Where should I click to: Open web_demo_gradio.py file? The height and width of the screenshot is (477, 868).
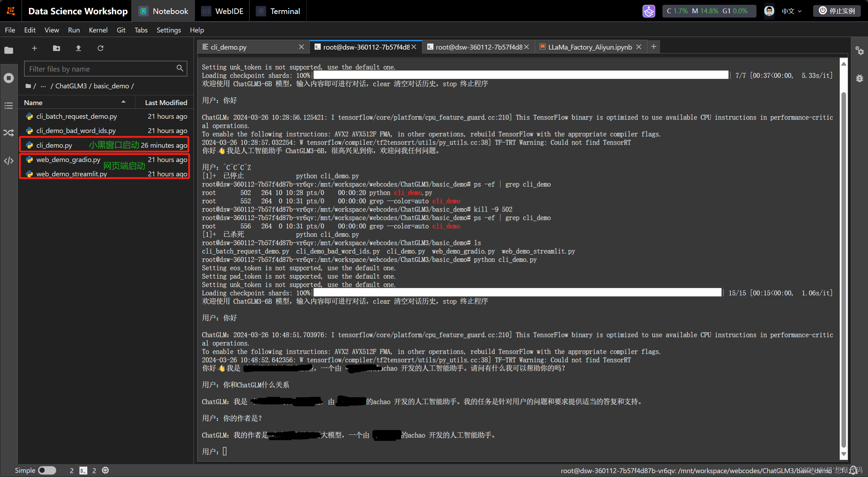coord(68,159)
